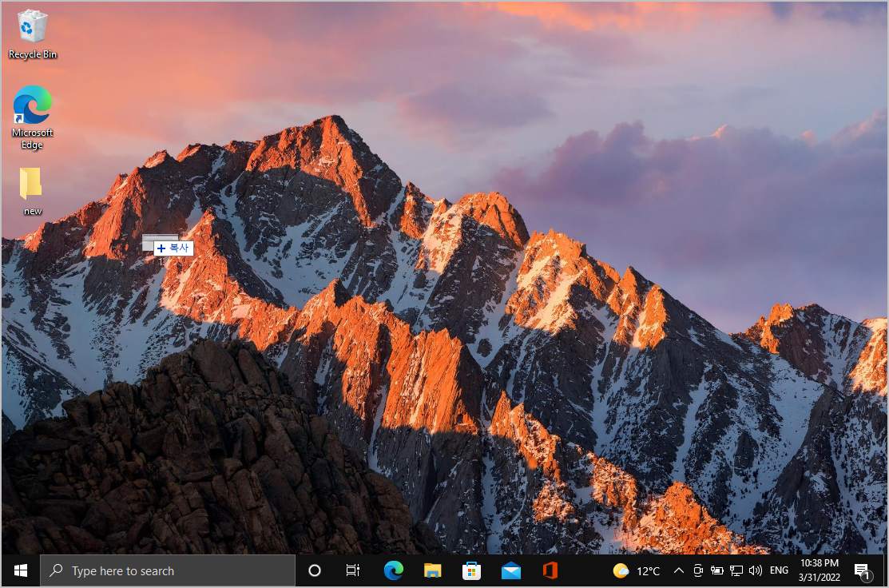Open the Windows Start menu
Image resolution: width=889 pixels, height=588 pixels.
(x=21, y=570)
